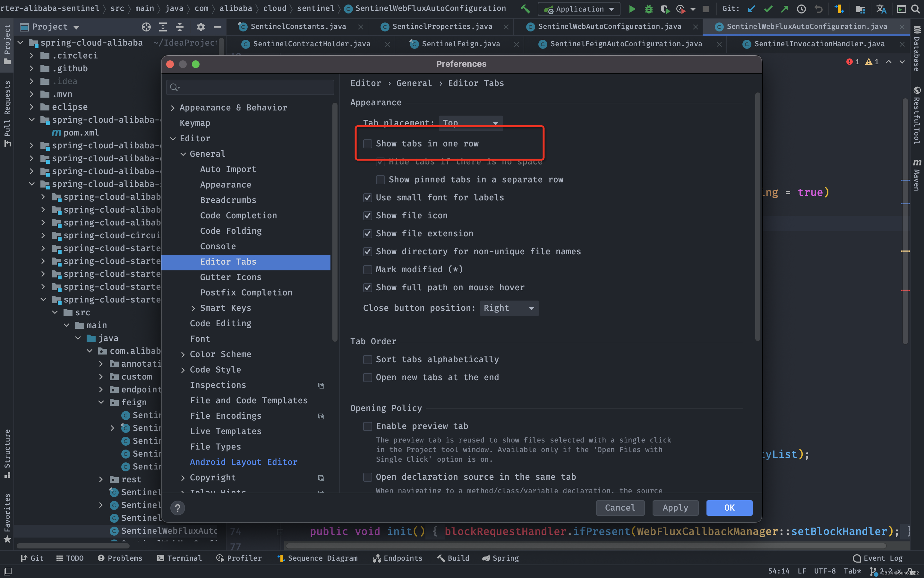Click the help question mark in Preferences
Image resolution: width=924 pixels, height=578 pixels.
point(177,508)
